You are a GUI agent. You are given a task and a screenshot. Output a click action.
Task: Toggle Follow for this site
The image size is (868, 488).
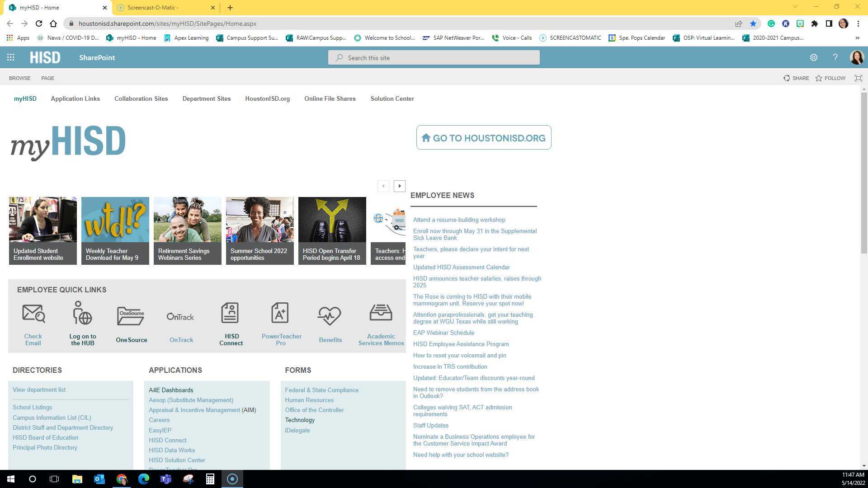pyautogui.click(x=830, y=78)
